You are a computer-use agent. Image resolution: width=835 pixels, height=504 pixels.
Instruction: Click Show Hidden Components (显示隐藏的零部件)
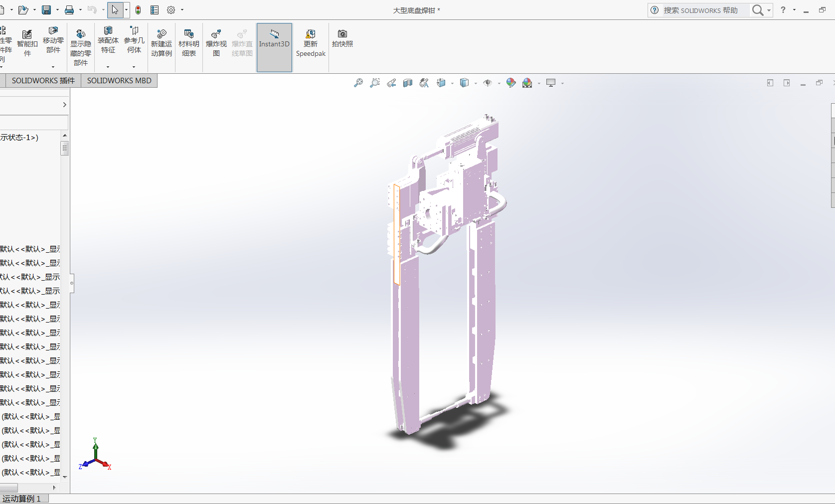80,46
